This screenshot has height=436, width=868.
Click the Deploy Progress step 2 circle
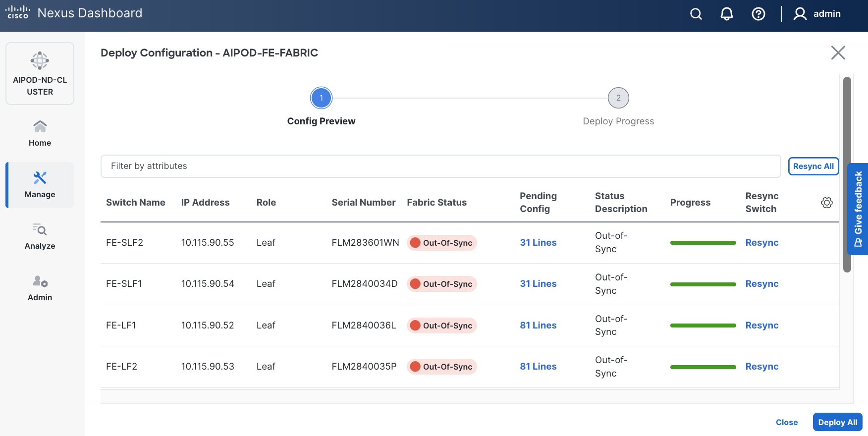618,98
